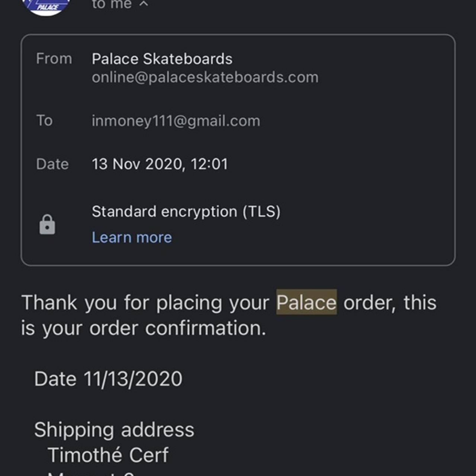Tap the name "Timothé Cerf"
Viewport: 476px width, 476px height.
[x=108, y=455]
